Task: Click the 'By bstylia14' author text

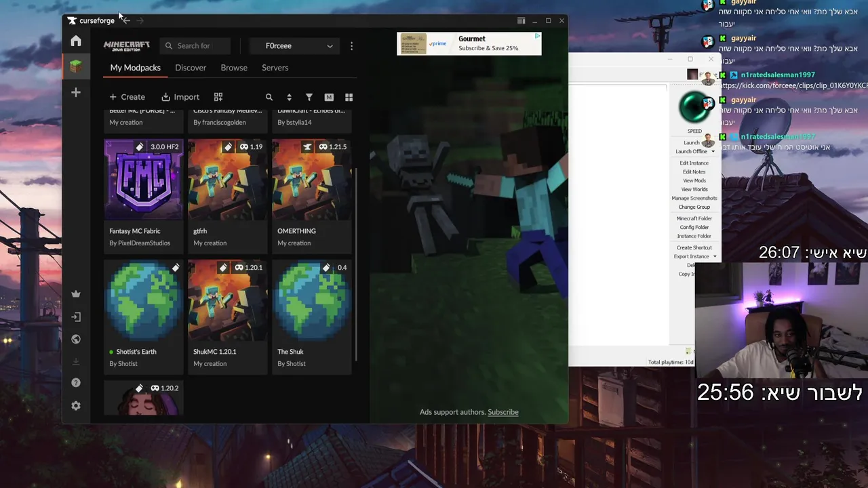Action: point(294,122)
